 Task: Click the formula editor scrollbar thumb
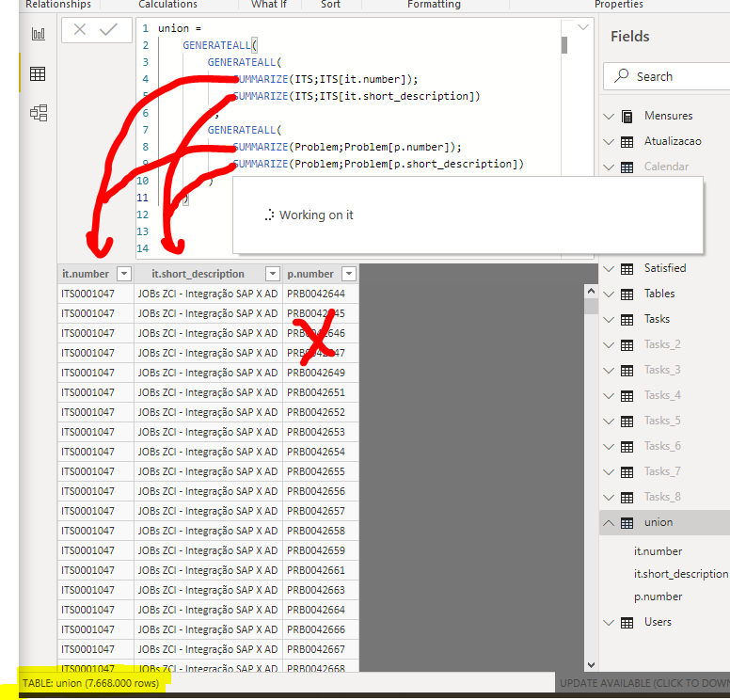tap(564, 45)
